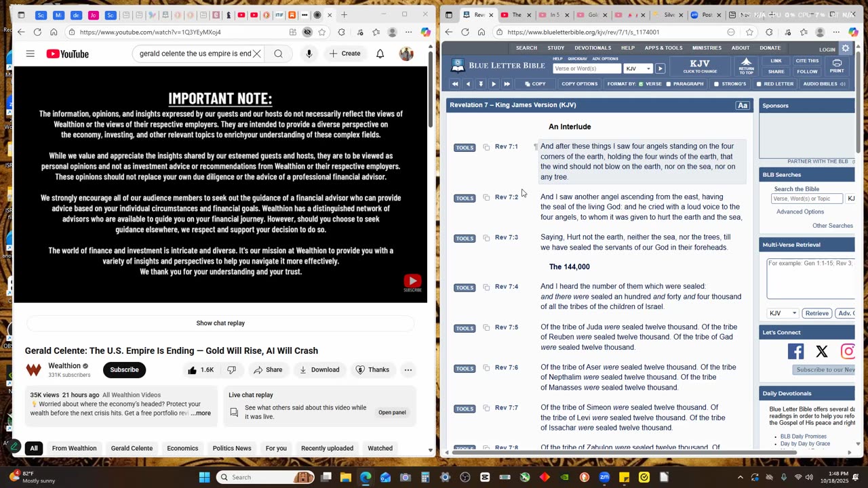Open Blue Letter Bible Facebook page
This screenshot has width=868, height=488.
pos(795,351)
